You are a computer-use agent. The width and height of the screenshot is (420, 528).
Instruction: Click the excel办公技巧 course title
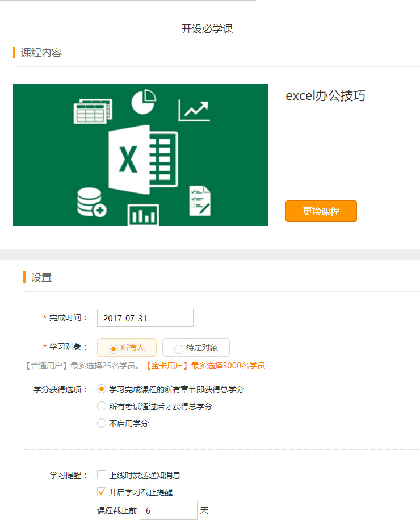[325, 96]
